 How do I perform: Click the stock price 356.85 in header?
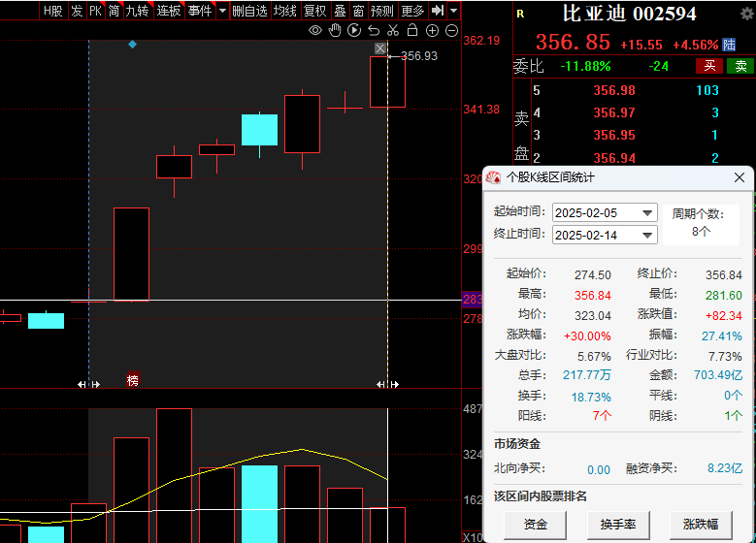coord(573,43)
